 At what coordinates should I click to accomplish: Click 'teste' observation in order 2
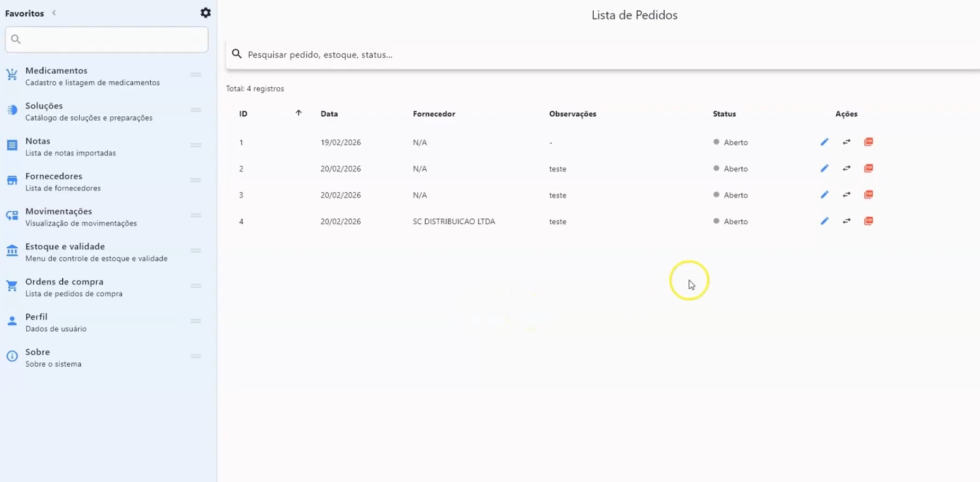click(x=558, y=169)
